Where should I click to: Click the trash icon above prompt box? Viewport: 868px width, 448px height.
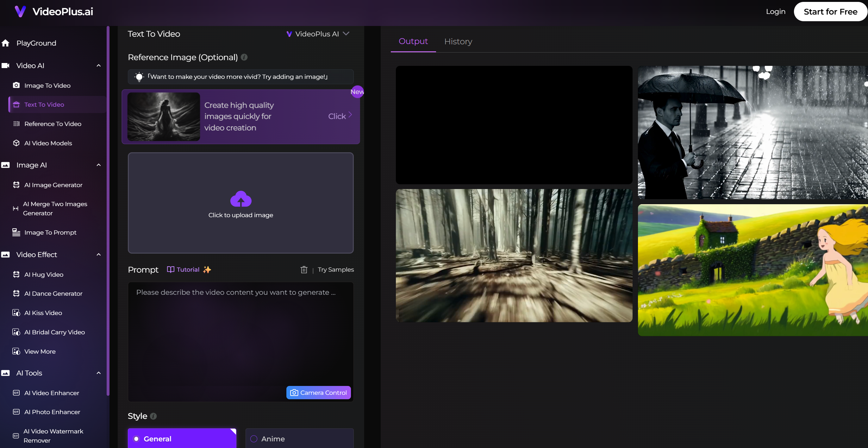(x=303, y=270)
